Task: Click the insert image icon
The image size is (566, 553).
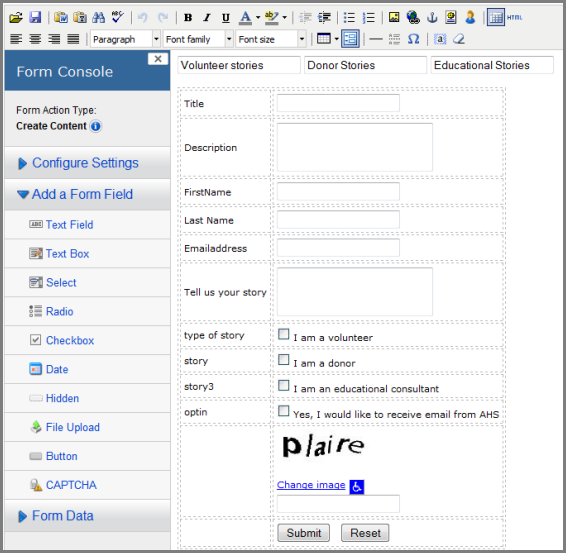Action: click(394, 17)
